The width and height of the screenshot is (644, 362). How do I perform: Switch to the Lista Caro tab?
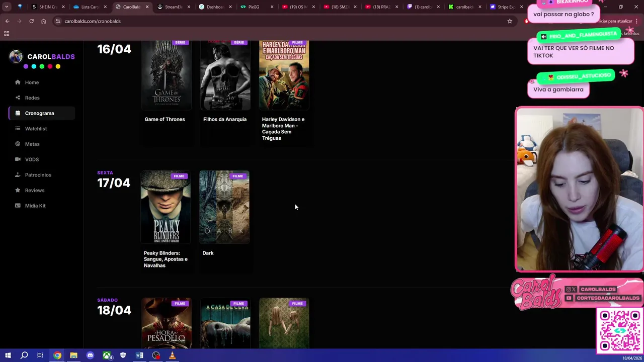click(x=90, y=7)
